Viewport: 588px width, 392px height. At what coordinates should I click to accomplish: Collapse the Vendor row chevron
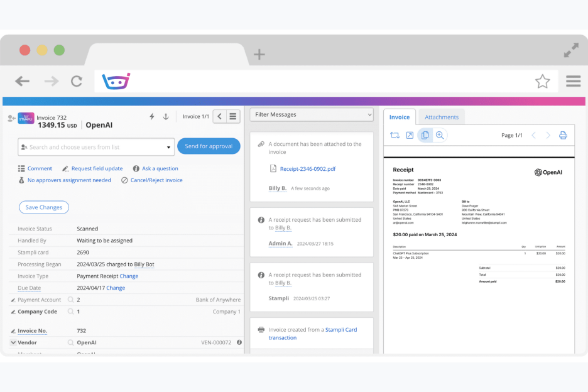pos(13,342)
